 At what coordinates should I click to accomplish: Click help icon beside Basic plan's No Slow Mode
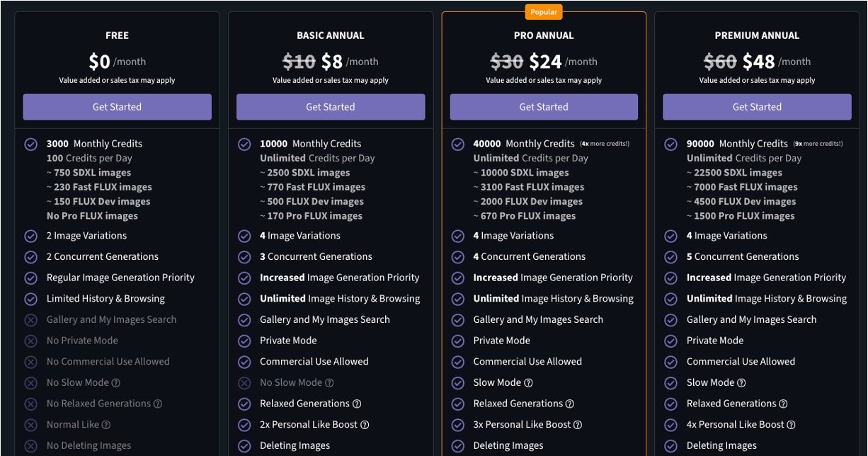[x=329, y=383]
